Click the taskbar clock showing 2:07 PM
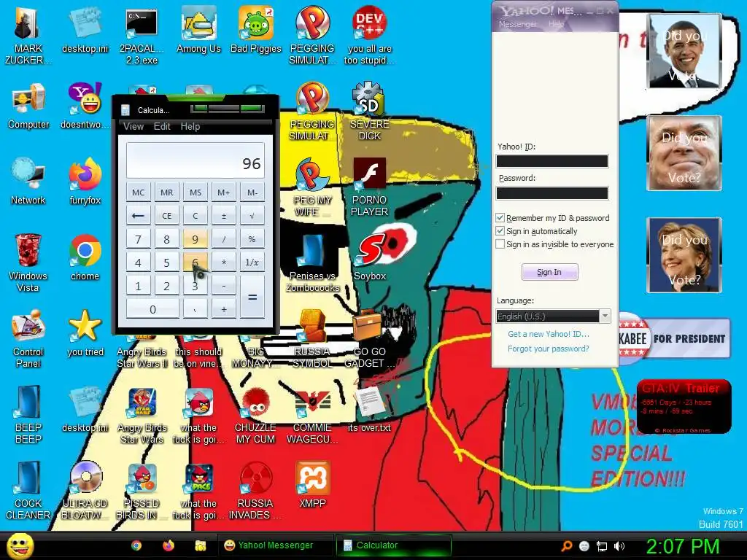 pos(683,545)
